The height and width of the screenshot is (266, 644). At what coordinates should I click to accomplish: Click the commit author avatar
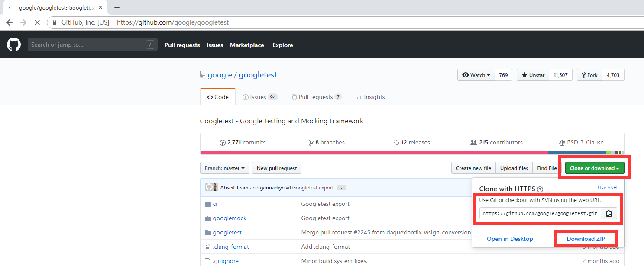pyautogui.click(x=211, y=187)
